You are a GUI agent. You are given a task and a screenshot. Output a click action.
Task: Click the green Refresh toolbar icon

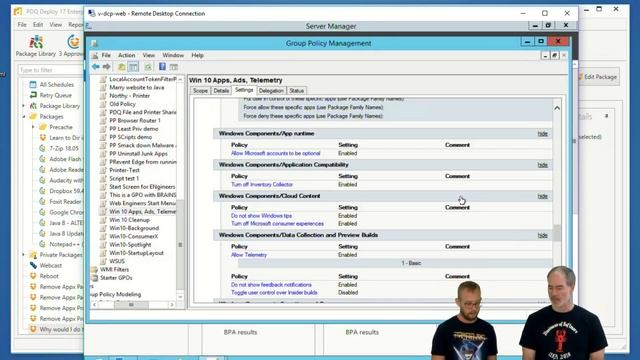148,67
